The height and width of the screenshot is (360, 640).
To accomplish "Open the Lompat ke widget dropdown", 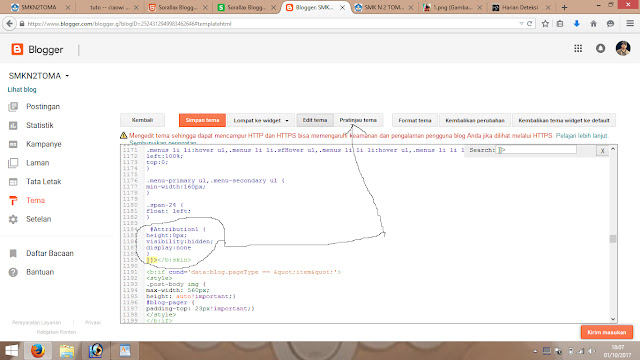I will [261, 120].
